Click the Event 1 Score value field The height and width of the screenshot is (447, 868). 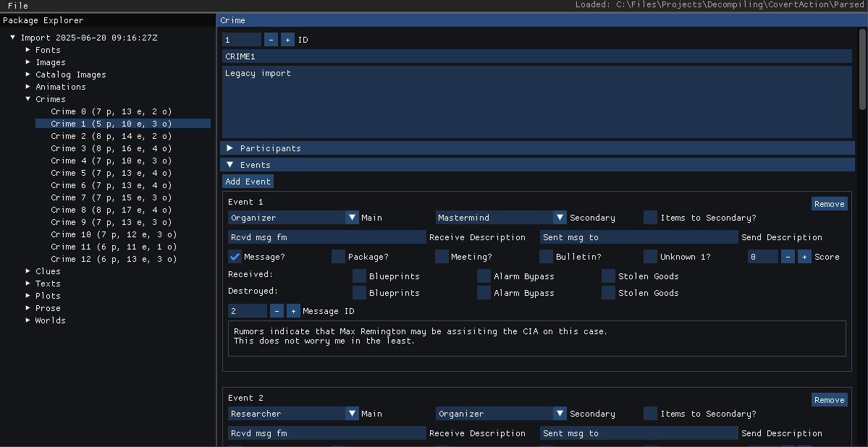point(763,257)
